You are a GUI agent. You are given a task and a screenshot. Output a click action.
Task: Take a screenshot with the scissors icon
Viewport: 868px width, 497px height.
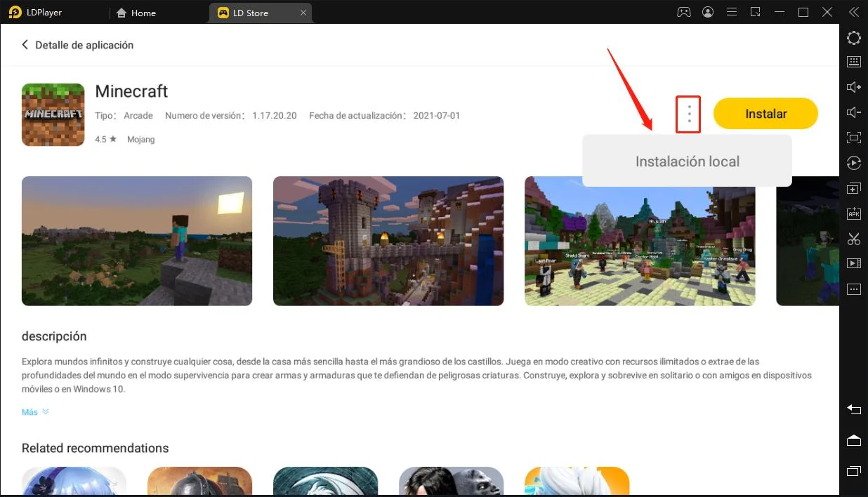[854, 239]
